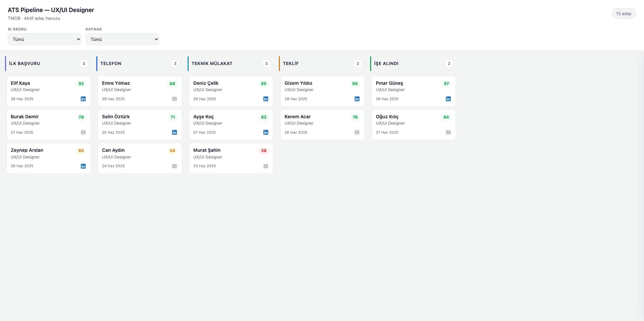Click LinkedIn icon on Pınar Güneş card

tap(448, 99)
